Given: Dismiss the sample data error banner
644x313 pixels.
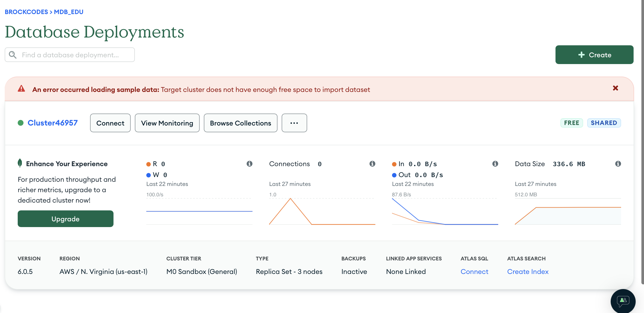Looking at the screenshot, I should (x=615, y=88).
